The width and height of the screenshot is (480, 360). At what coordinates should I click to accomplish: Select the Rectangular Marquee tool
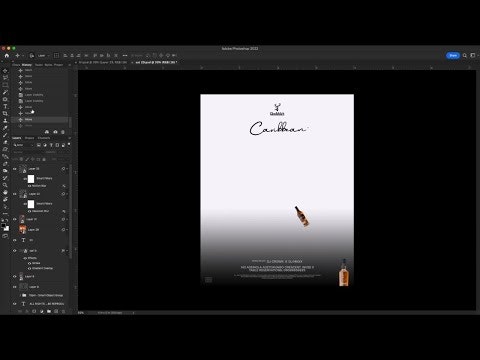[5, 85]
